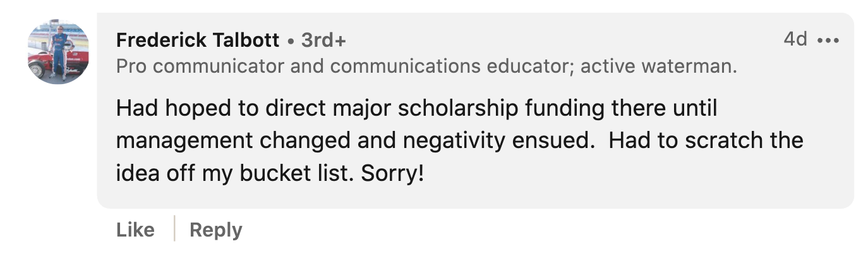Viewport: 868px width, 253px height.
Task: Open the three-dot comment options menu
Action: tap(827, 40)
